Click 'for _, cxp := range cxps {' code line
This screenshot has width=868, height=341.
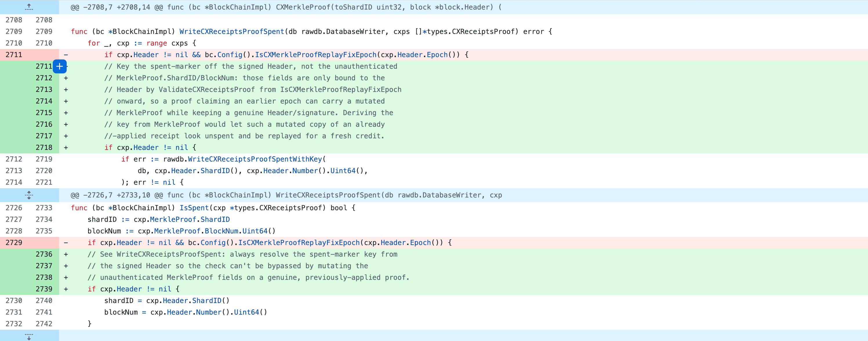(x=142, y=43)
